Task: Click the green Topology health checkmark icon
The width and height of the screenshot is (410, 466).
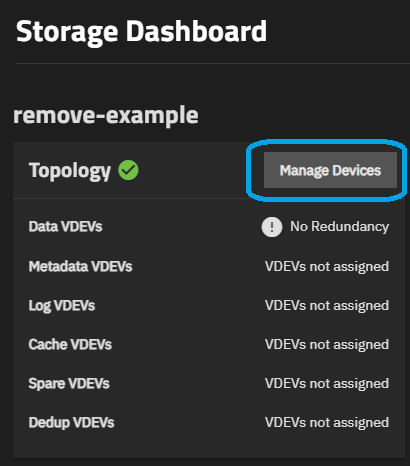Action: (x=128, y=170)
